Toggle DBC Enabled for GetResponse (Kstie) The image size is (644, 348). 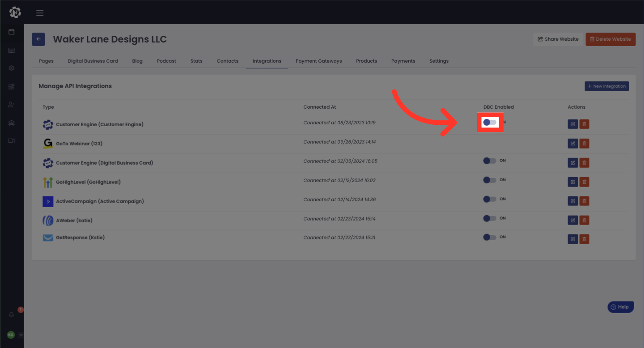(490, 237)
